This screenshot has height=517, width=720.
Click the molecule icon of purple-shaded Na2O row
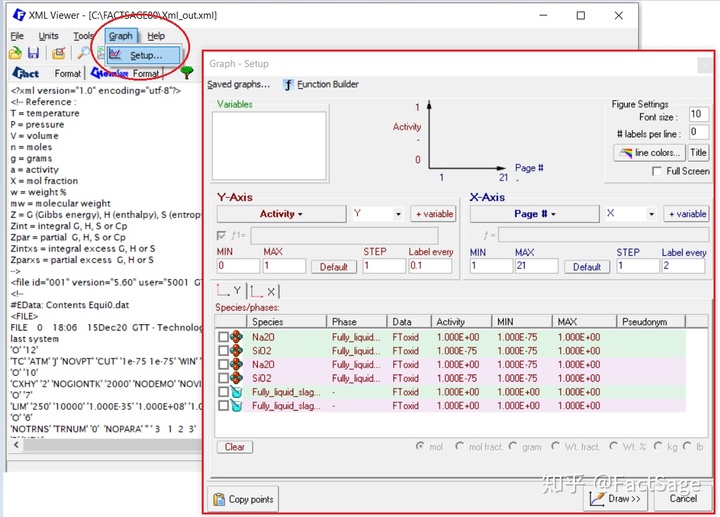click(x=236, y=365)
